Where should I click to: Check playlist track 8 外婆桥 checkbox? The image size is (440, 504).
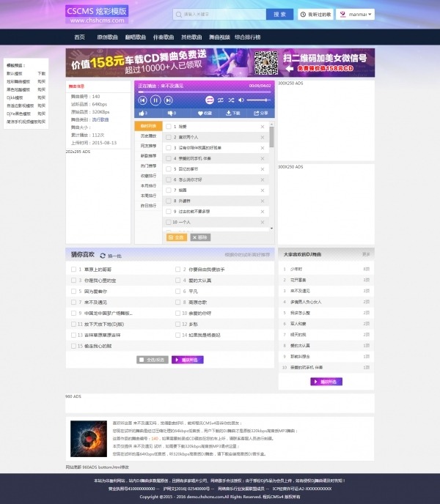(x=169, y=201)
